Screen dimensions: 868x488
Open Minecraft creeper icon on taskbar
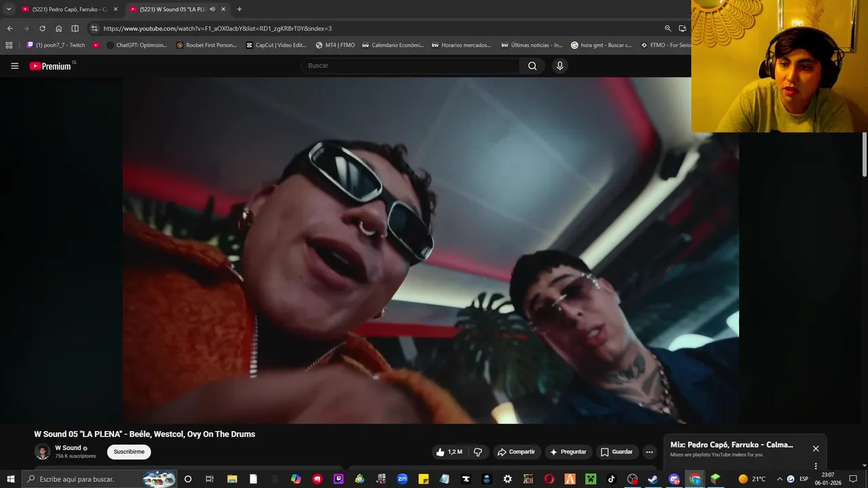pos(591,479)
